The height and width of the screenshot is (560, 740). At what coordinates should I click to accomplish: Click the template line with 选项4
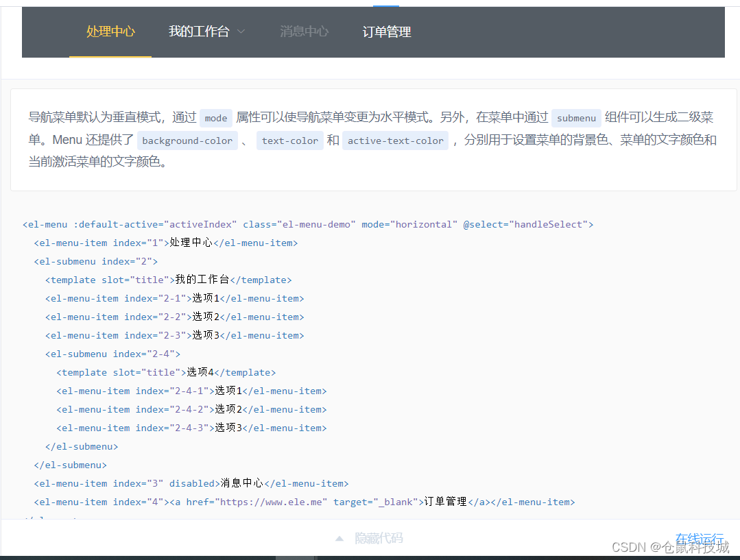click(166, 372)
